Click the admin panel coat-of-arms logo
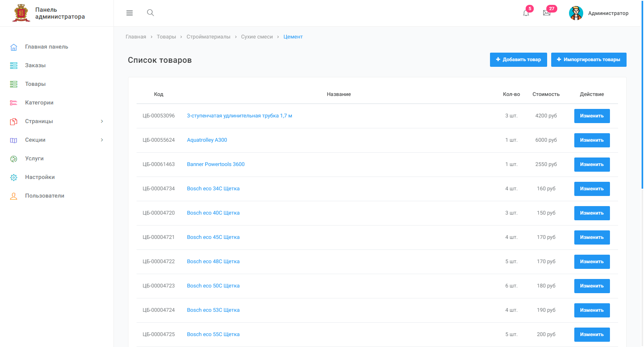This screenshot has width=644, height=347. tap(21, 13)
